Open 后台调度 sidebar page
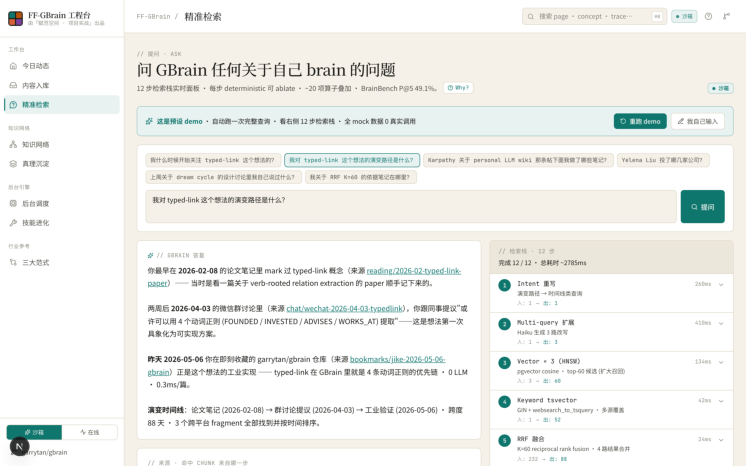Image resolution: width=746 pixels, height=466 pixels. point(62,203)
